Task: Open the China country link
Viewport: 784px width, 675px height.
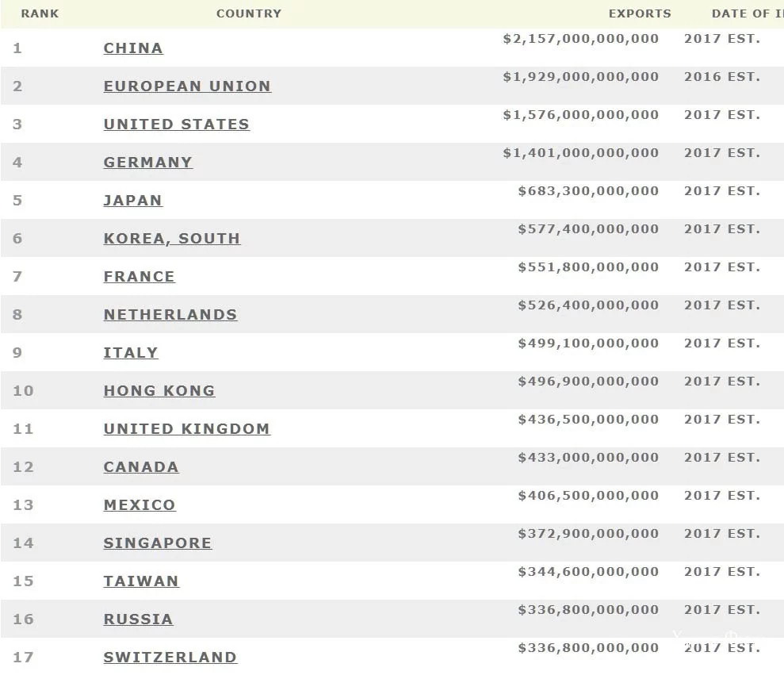Action: tap(133, 48)
